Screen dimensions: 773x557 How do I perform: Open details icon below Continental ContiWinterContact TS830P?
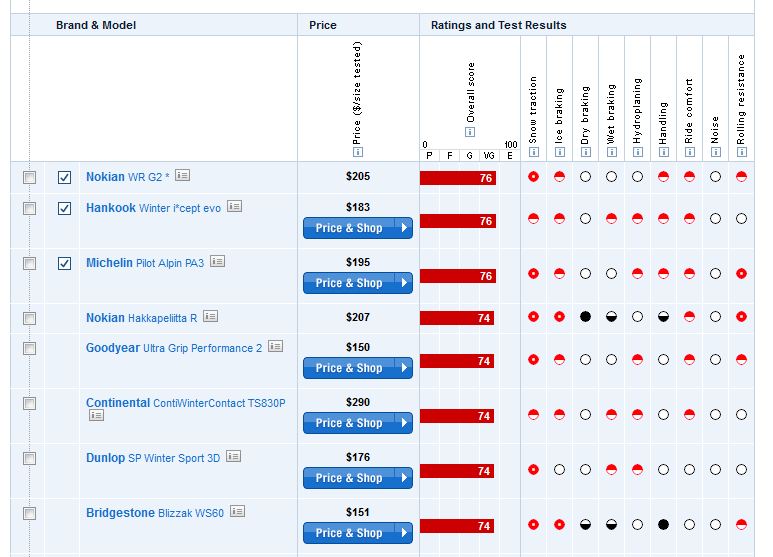pyautogui.click(x=97, y=415)
